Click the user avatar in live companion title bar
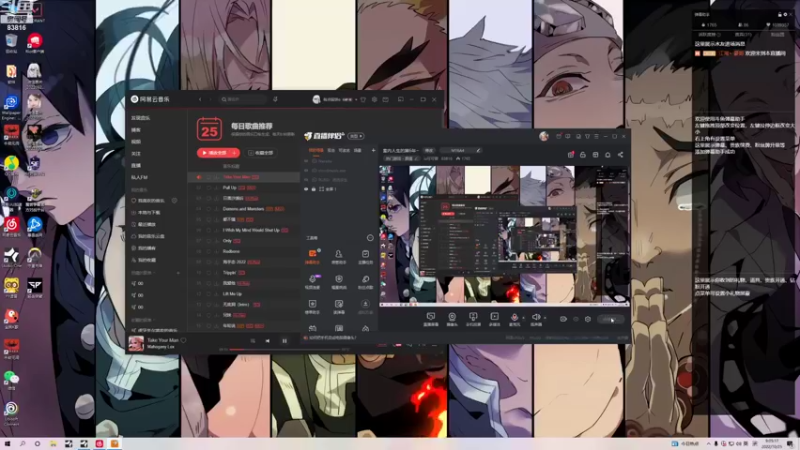This screenshot has width=800, height=450. tap(544, 136)
